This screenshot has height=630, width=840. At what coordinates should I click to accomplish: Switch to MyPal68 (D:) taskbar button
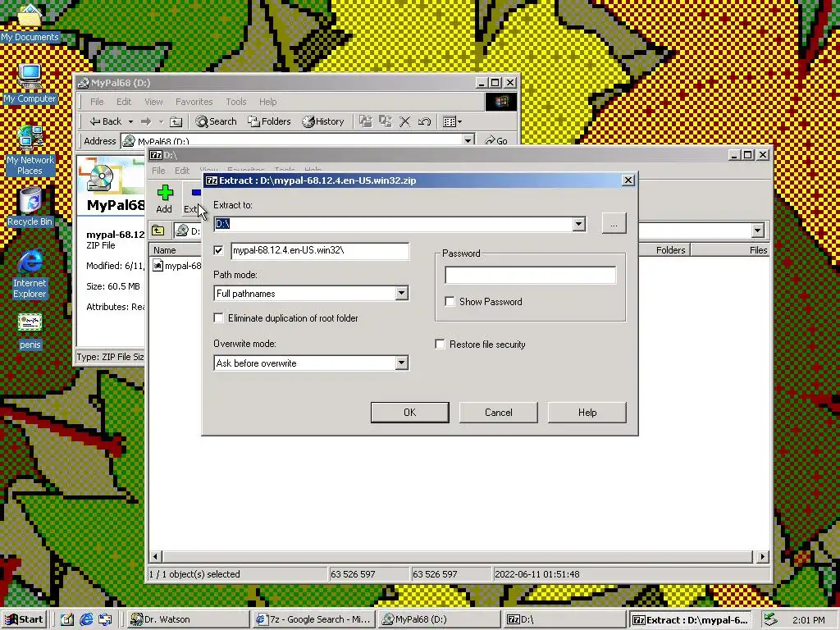tap(440, 619)
